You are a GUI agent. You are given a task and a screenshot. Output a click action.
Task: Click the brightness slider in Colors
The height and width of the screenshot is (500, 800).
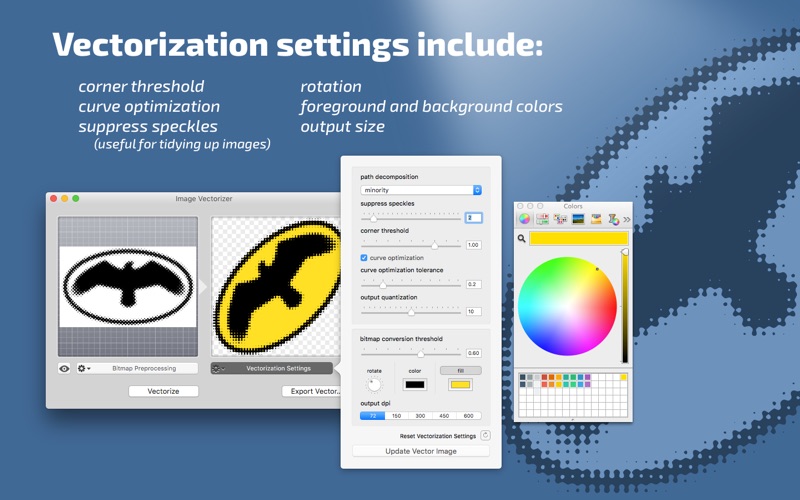click(x=624, y=306)
